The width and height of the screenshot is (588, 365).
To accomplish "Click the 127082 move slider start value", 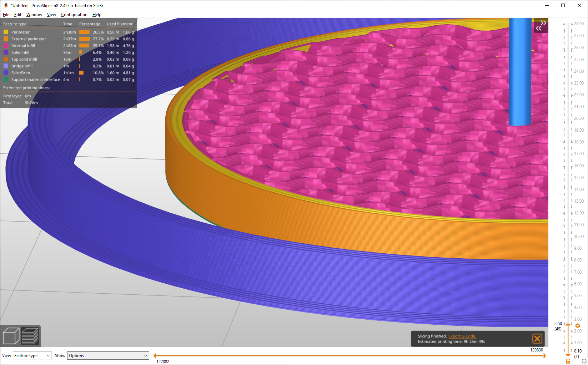I will [x=163, y=362].
